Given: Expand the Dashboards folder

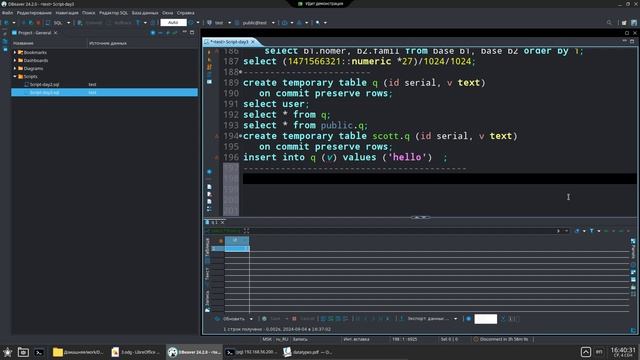Looking at the screenshot, I should pyautogui.click(x=15, y=60).
